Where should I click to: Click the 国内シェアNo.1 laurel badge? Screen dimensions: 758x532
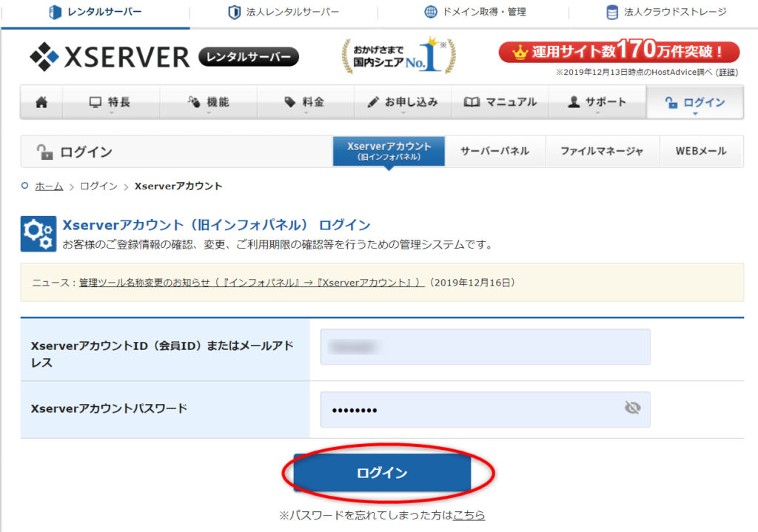click(399, 55)
